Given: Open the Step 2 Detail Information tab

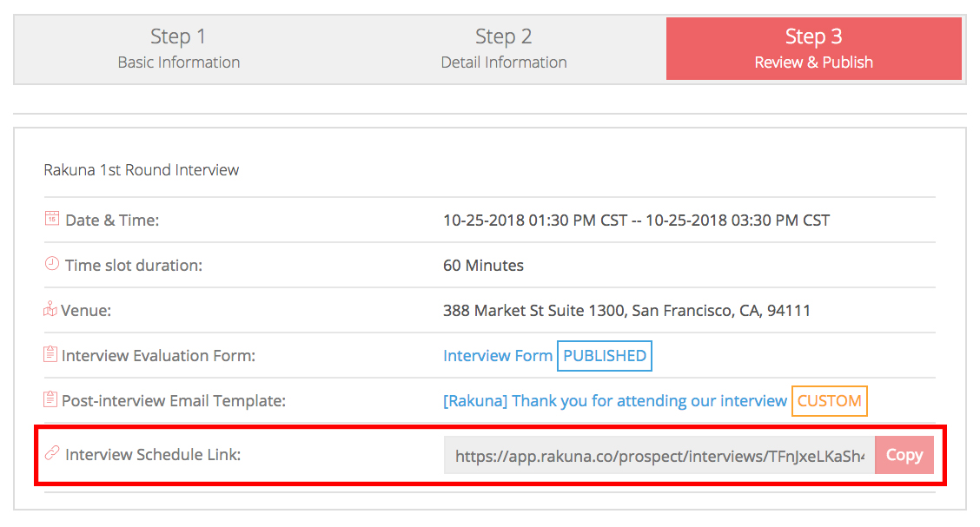Looking at the screenshot, I should point(504,49).
